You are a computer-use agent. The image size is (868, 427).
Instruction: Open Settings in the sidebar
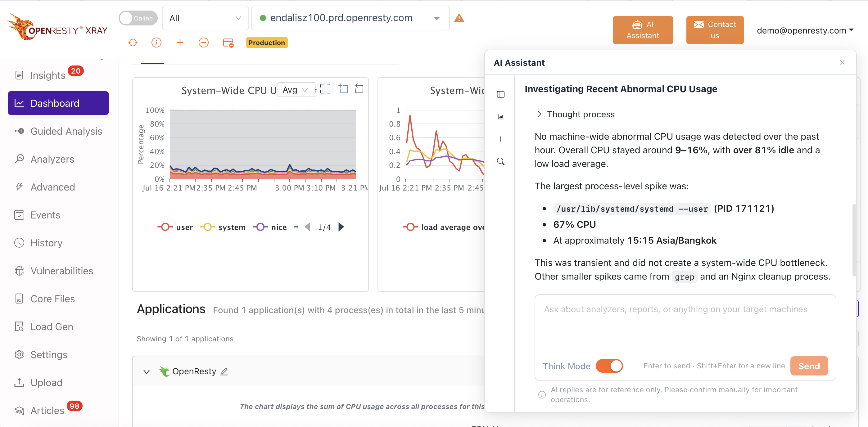pyautogui.click(x=58, y=355)
